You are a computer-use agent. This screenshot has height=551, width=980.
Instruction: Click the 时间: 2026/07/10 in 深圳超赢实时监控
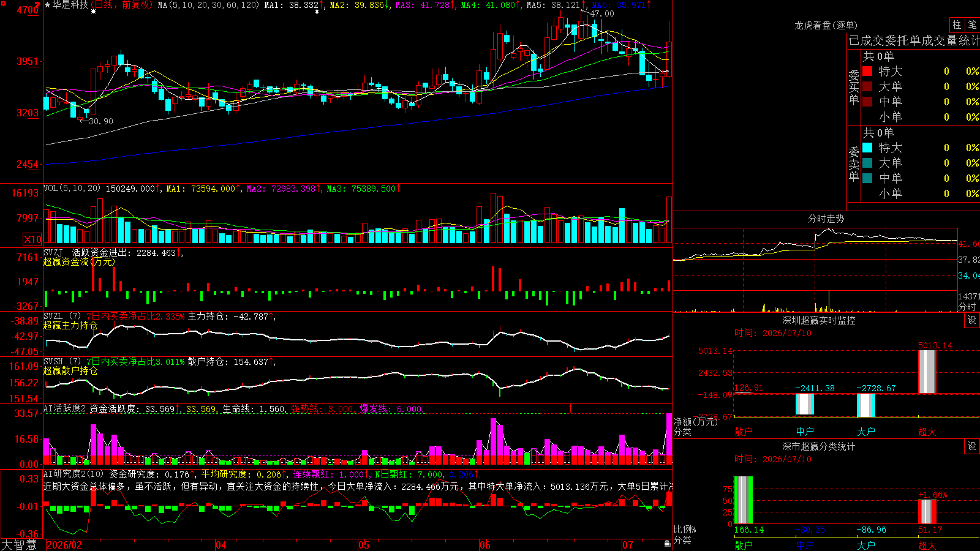coord(772,333)
